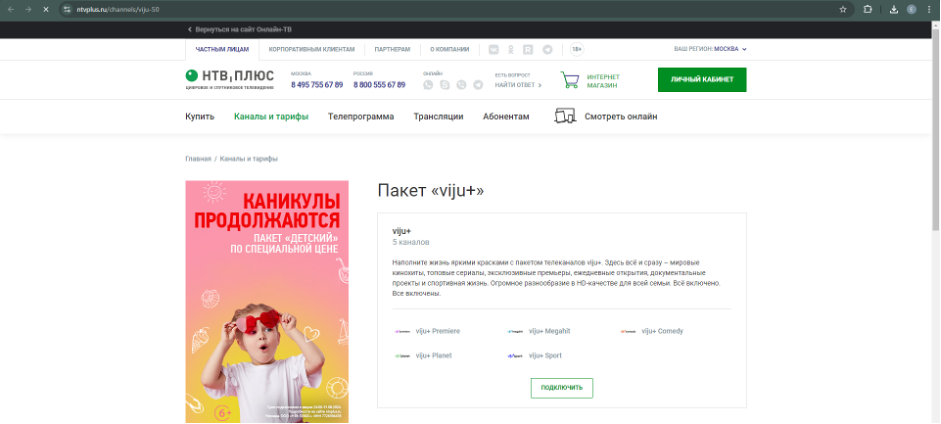This screenshot has width=941, height=424.
Task: Open the viju+ Megahit channel name
Action: [x=549, y=331]
